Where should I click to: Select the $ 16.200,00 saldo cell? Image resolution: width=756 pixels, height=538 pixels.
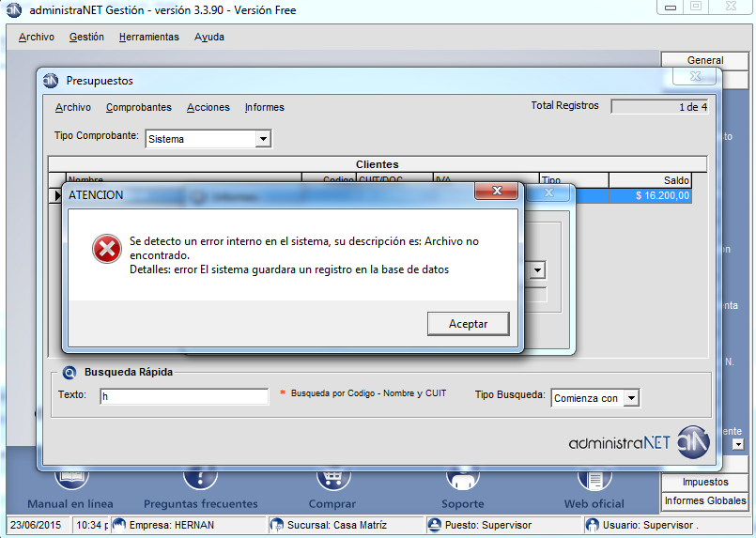pyautogui.click(x=650, y=195)
